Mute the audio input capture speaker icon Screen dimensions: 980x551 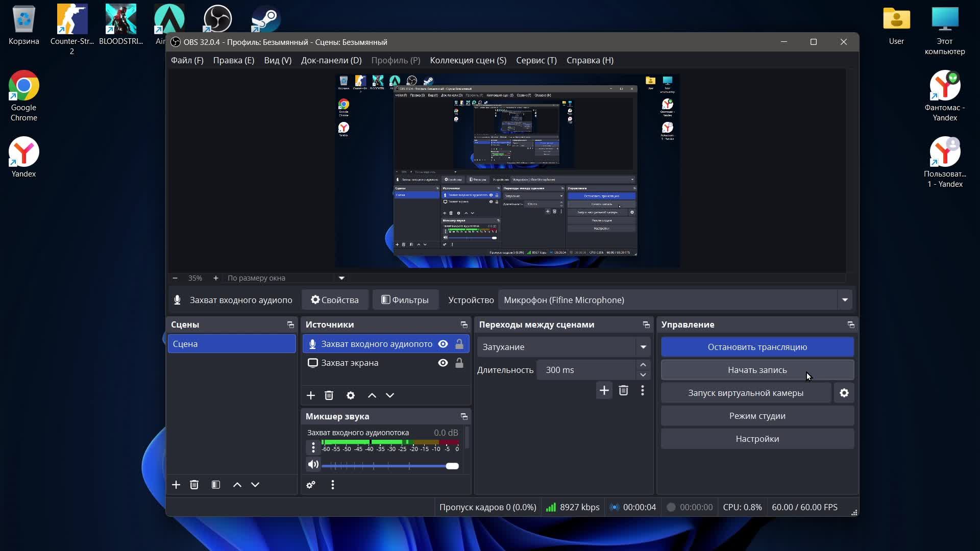(x=313, y=465)
